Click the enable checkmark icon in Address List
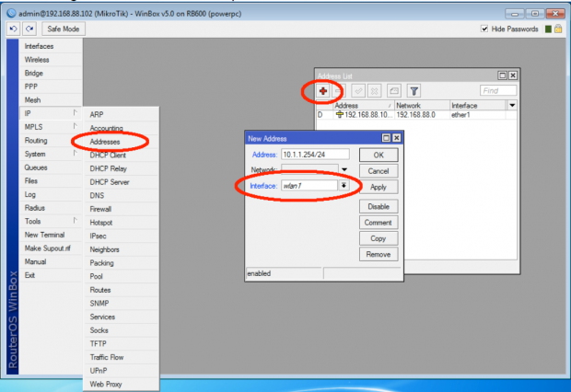The width and height of the screenshot is (571, 392). pos(358,91)
